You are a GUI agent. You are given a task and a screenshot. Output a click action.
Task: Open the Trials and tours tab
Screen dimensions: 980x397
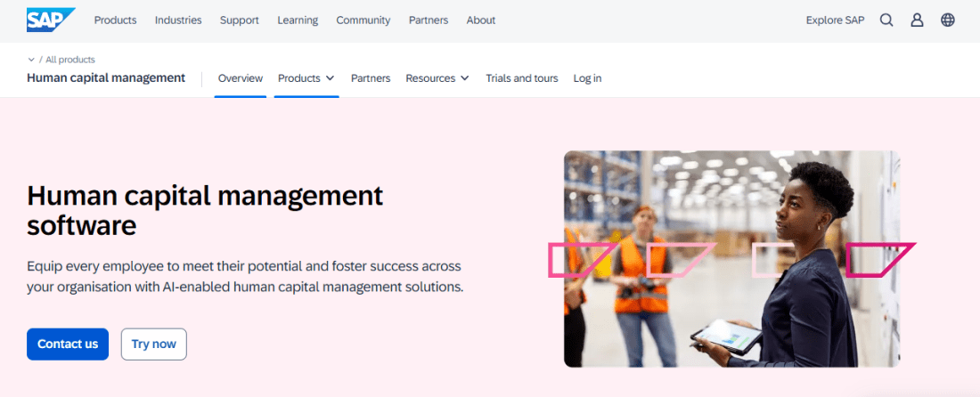pyautogui.click(x=522, y=78)
